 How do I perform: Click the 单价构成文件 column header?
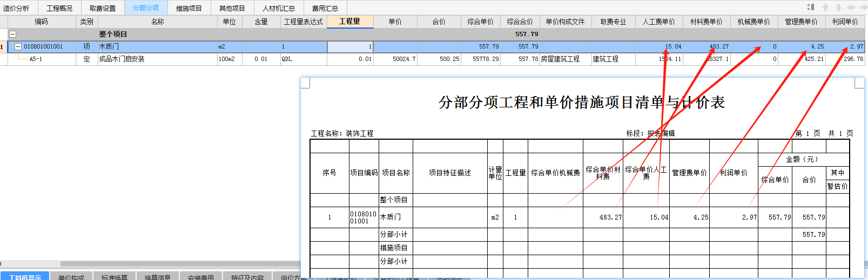(x=566, y=22)
